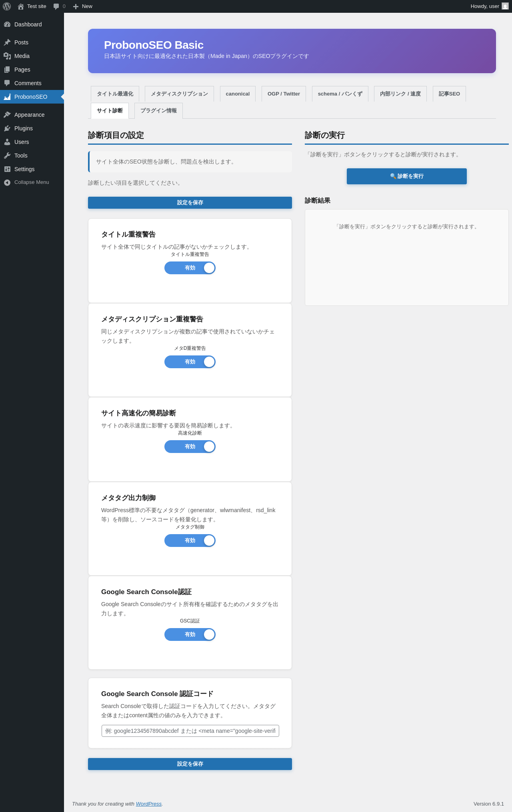Open the schema / パンくず tab
Viewport: 512px width, 812px height.
click(x=340, y=94)
